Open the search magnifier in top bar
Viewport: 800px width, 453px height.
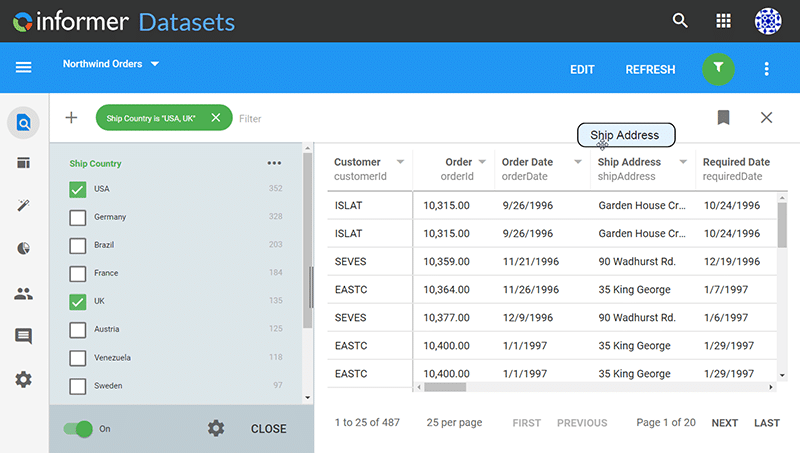[680, 21]
